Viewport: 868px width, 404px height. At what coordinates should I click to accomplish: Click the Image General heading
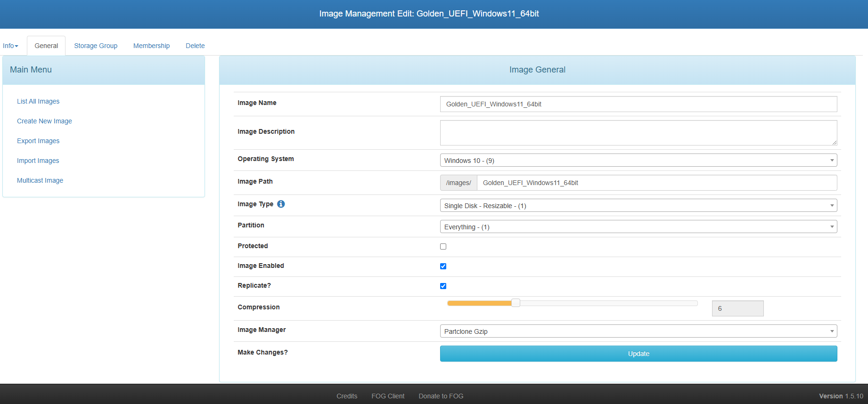537,70
